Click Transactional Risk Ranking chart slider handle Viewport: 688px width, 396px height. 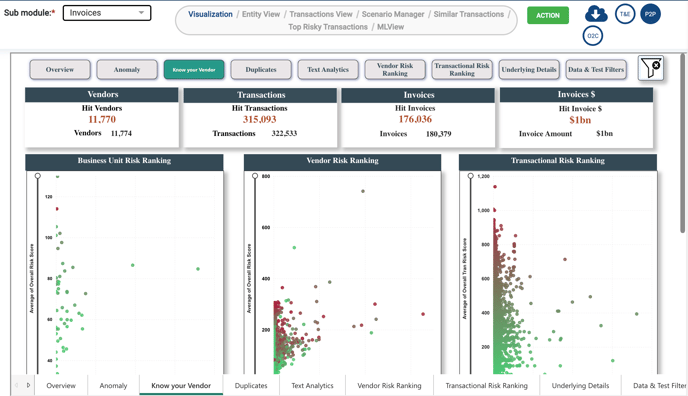(471, 176)
